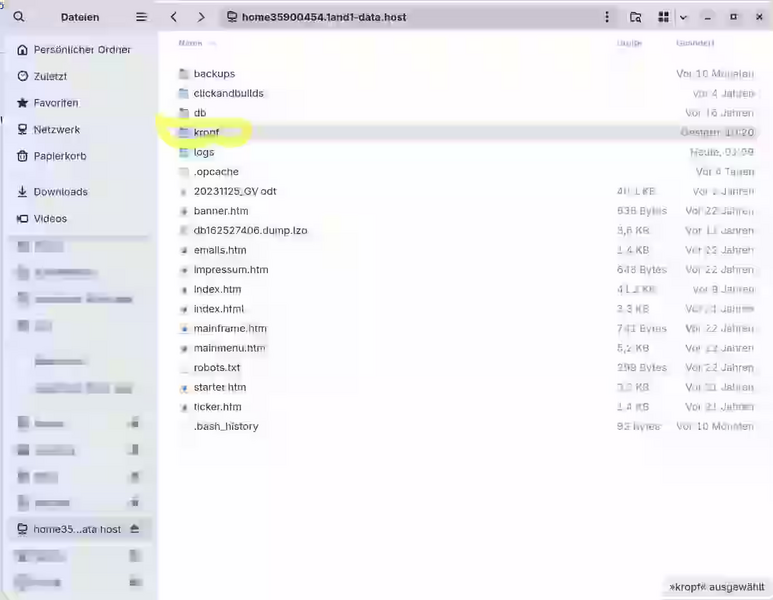Click the logs folder icon
The width and height of the screenshot is (773, 600).
[183, 152]
